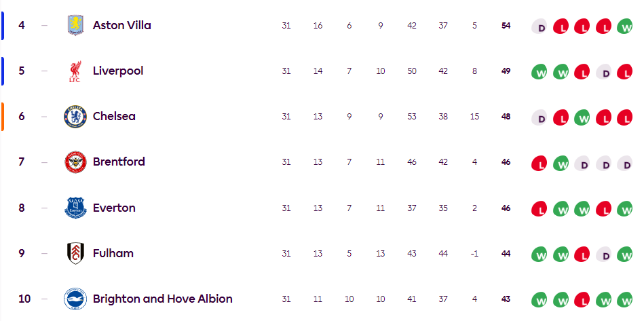Click Aston Villa's draw form indicator
This screenshot has width=644, height=321.
pos(542,28)
